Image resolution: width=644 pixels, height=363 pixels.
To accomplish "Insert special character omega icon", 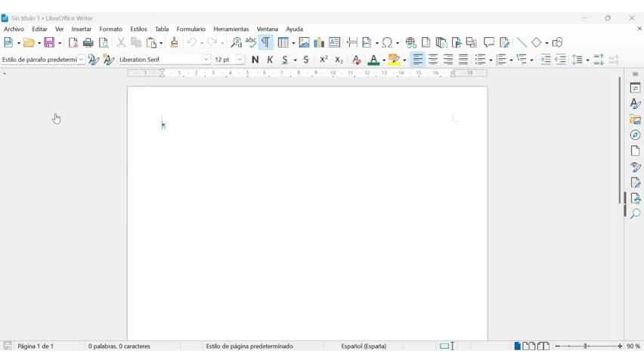I will point(387,42).
